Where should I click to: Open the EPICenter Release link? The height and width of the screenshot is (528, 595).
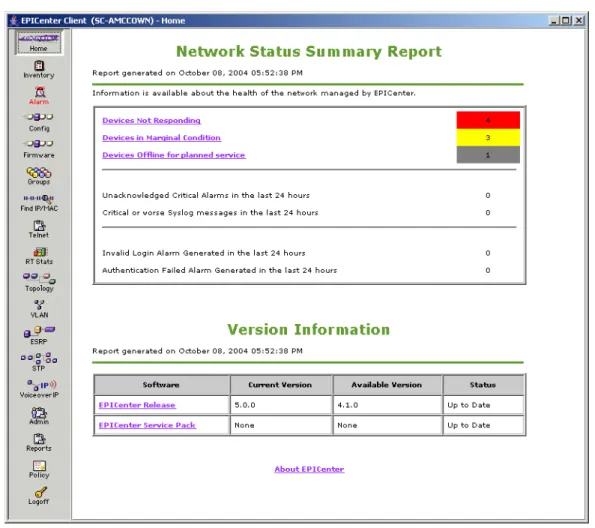[137, 405]
